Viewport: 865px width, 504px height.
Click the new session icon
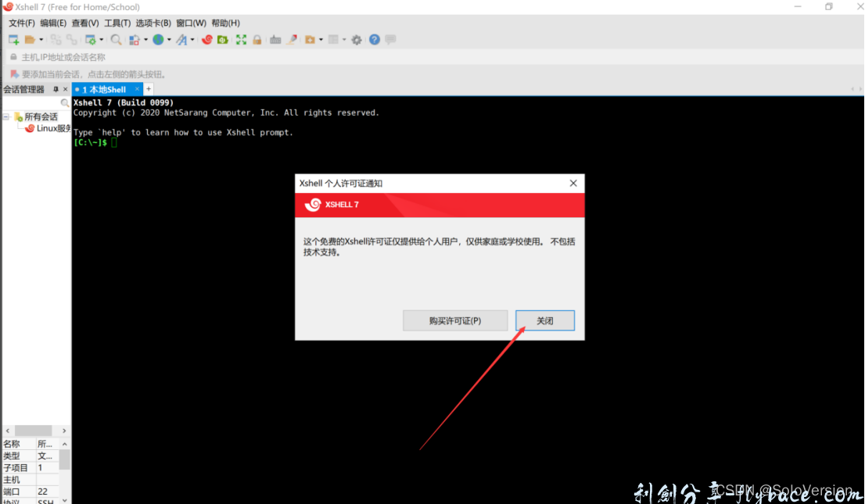(13, 39)
